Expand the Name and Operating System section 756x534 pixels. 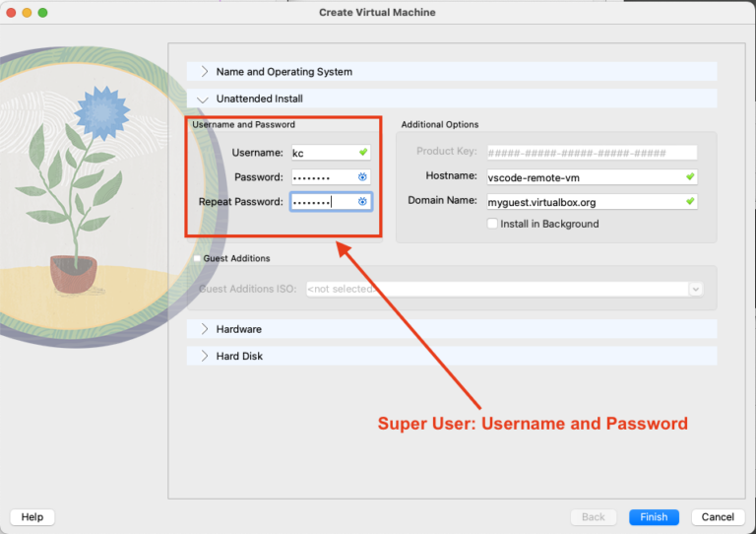coord(205,72)
